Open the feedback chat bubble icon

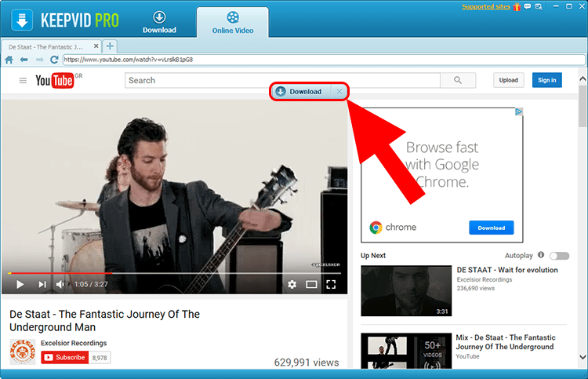528,6
